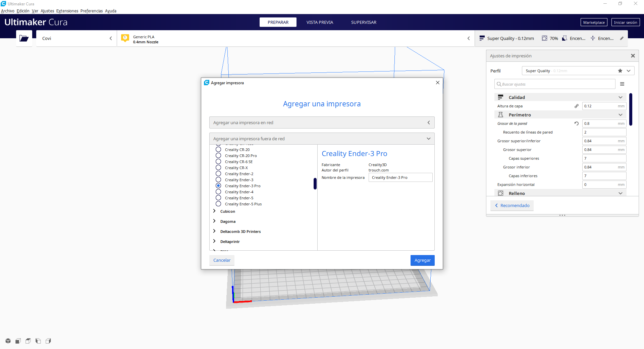
Task: Click the support icon in header bar
Action: (565, 38)
